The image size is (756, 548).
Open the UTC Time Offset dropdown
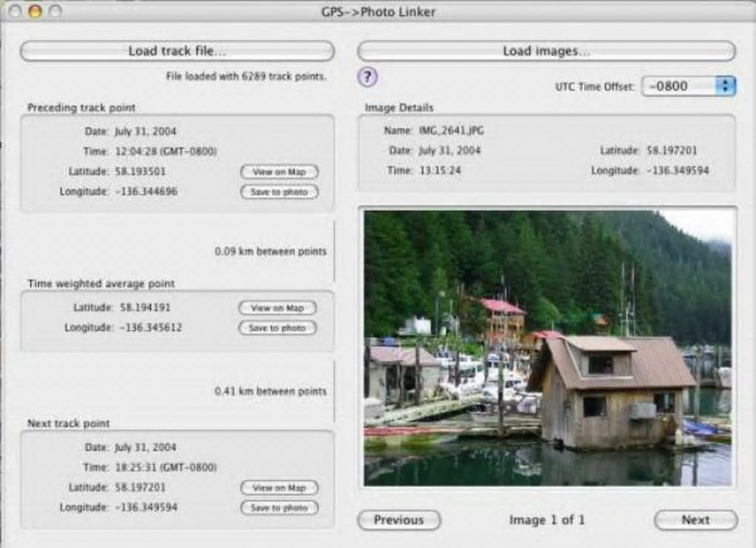pyautogui.click(x=689, y=87)
